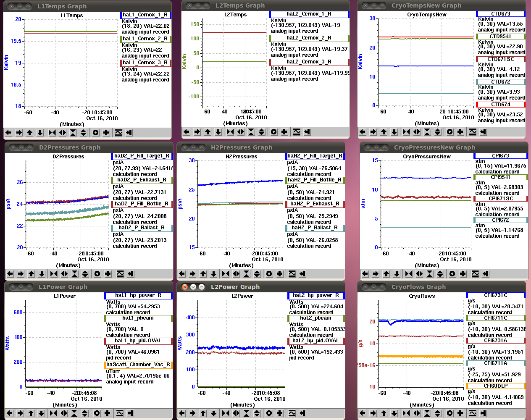Select haL2_pbeam curve legend
This screenshot has height=420, width=531.
tap(315, 318)
